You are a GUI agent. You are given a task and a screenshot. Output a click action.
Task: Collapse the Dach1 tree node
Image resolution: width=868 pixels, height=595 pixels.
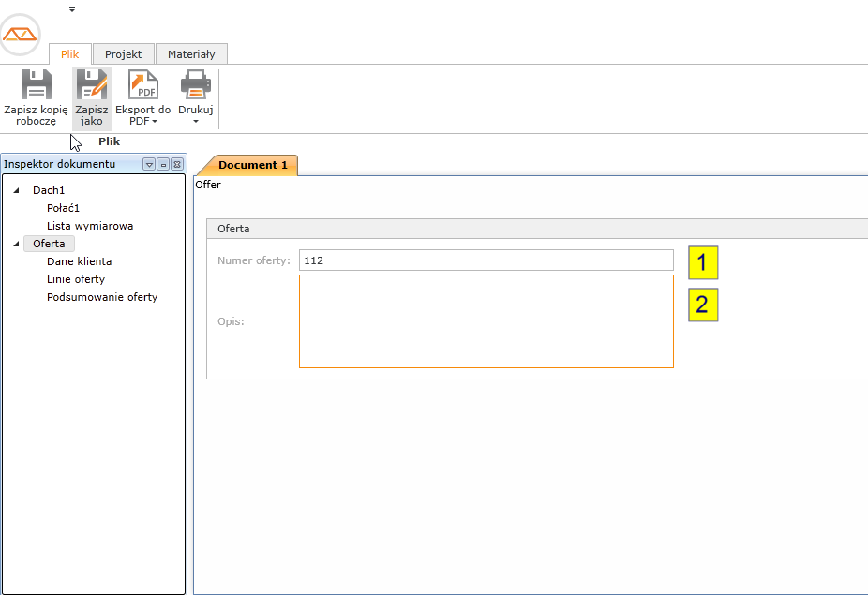pyautogui.click(x=16, y=191)
